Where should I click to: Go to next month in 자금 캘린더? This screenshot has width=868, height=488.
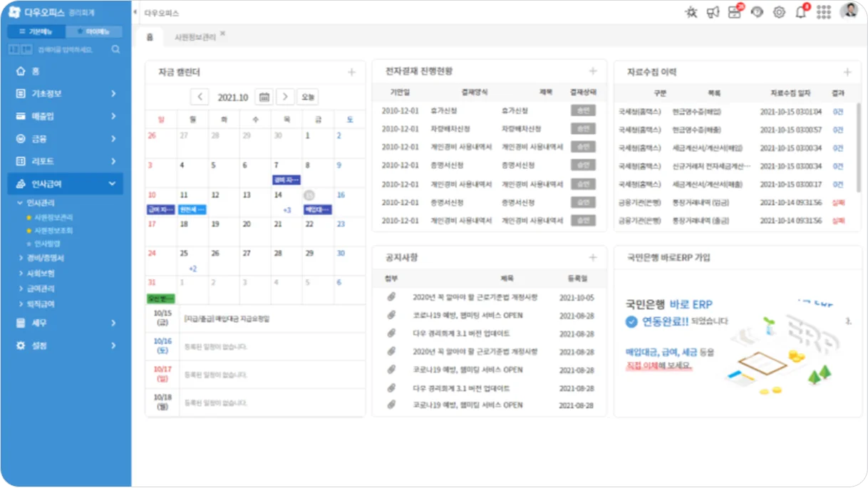[x=285, y=97]
